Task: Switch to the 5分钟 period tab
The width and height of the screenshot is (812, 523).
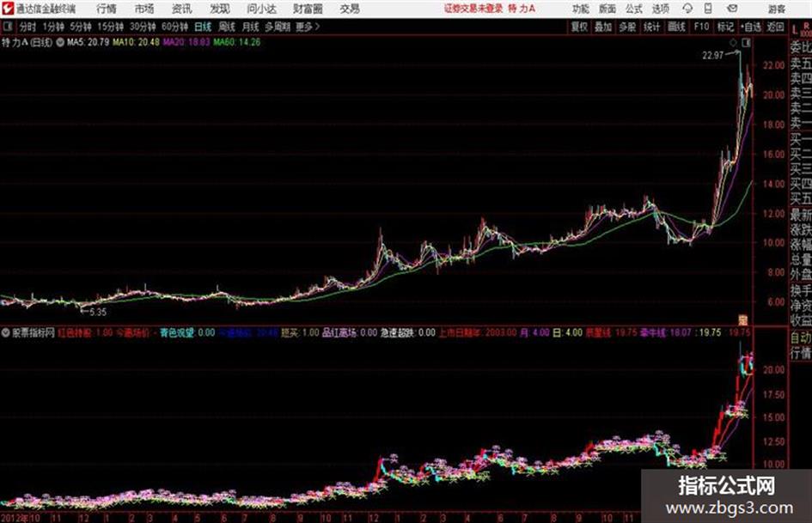Action: 80,27
